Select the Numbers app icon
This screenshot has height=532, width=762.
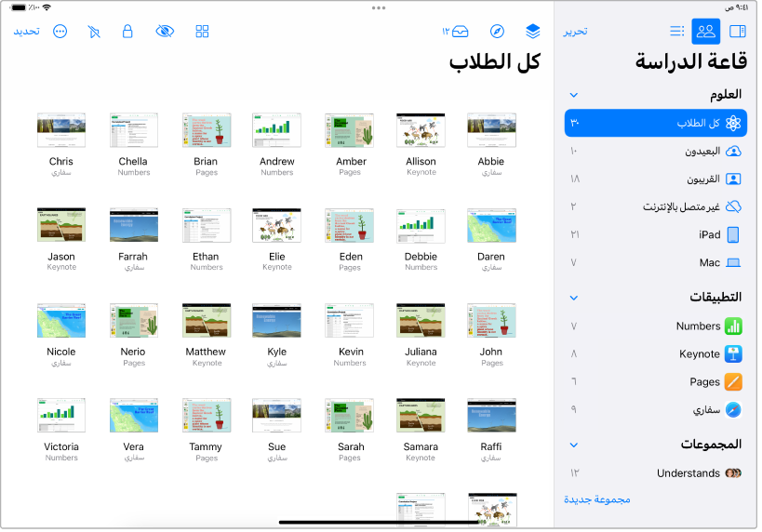pyautogui.click(x=733, y=326)
